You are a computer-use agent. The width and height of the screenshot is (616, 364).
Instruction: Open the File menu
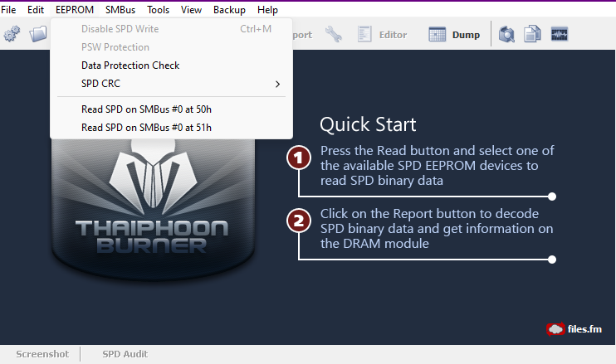pyautogui.click(x=8, y=10)
